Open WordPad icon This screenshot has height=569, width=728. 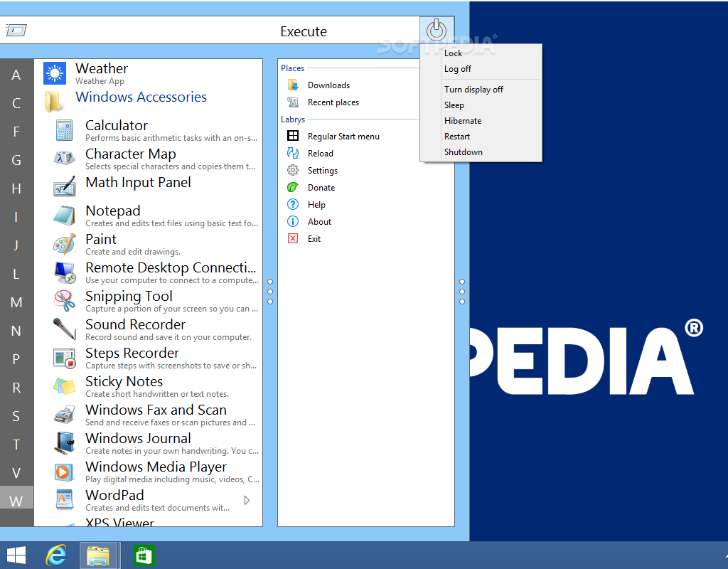[x=64, y=500]
